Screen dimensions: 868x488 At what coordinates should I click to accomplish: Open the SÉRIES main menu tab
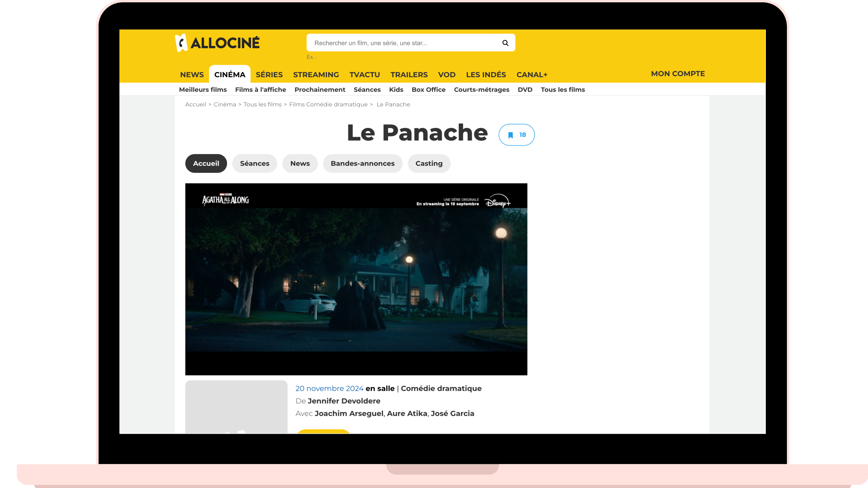click(269, 74)
